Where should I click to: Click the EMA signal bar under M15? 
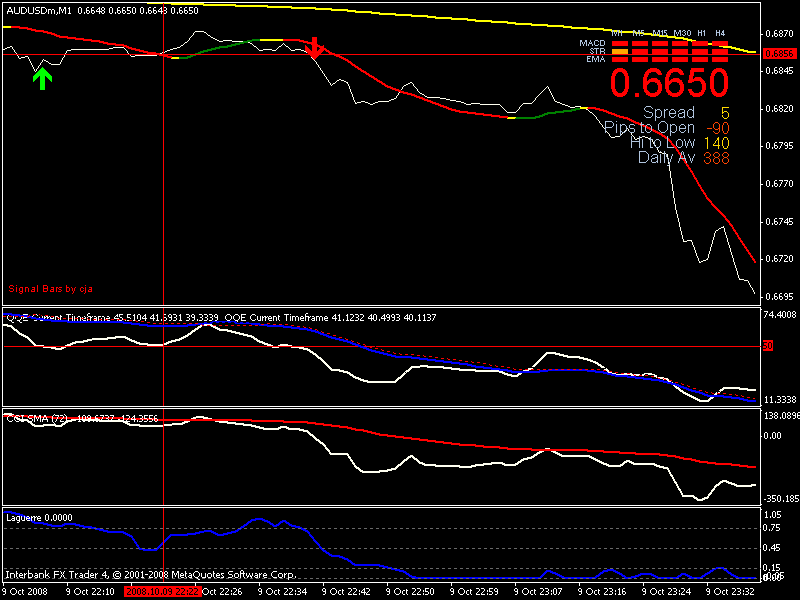[x=660, y=60]
